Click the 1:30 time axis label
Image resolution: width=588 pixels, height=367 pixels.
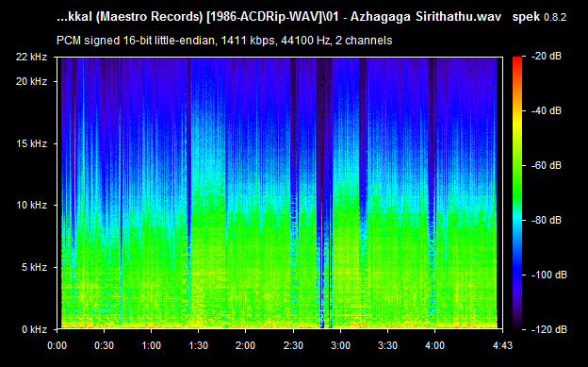click(x=199, y=345)
